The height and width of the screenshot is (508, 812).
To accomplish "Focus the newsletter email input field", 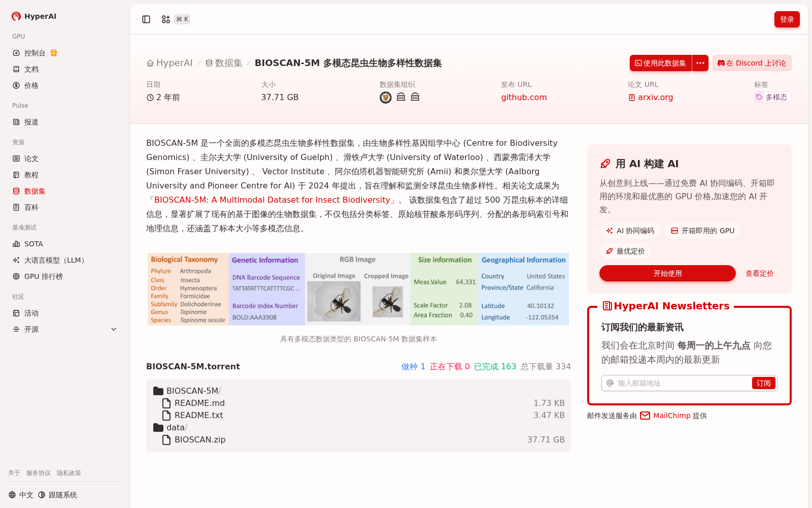I will pyautogui.click(x=683, y=383).
